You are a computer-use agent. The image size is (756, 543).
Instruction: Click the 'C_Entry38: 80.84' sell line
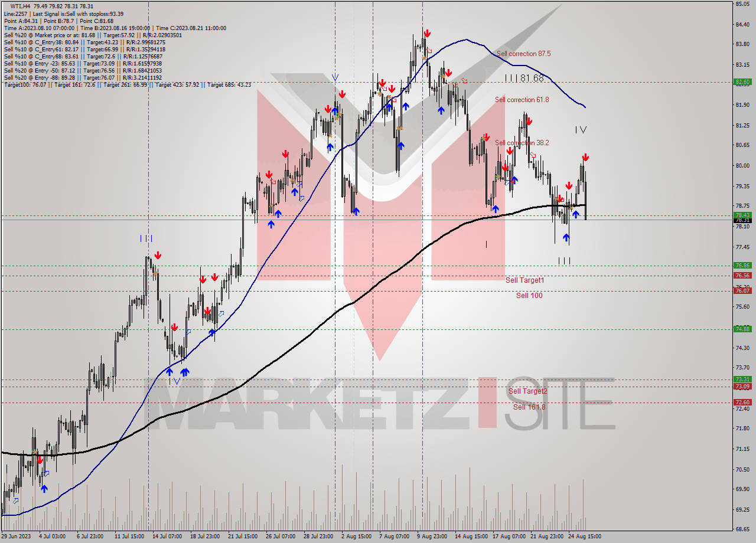(84, 42)
